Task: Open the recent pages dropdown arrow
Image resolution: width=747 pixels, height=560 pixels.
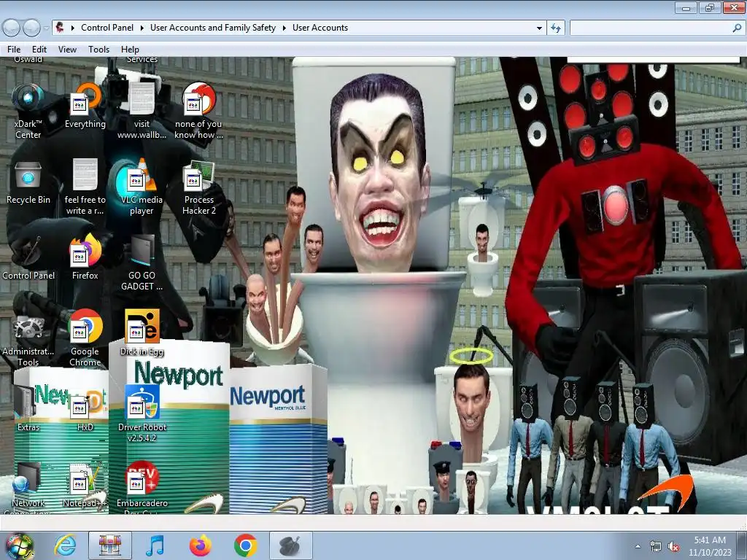Action: (x=46, y=28)
